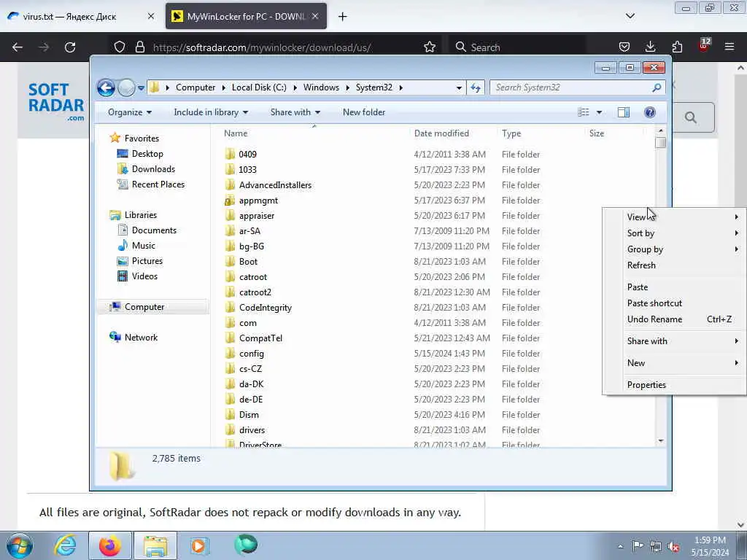Open Windows Media Player taskbar icon
Screen dimensions: 747x560
tap(199, 545)
